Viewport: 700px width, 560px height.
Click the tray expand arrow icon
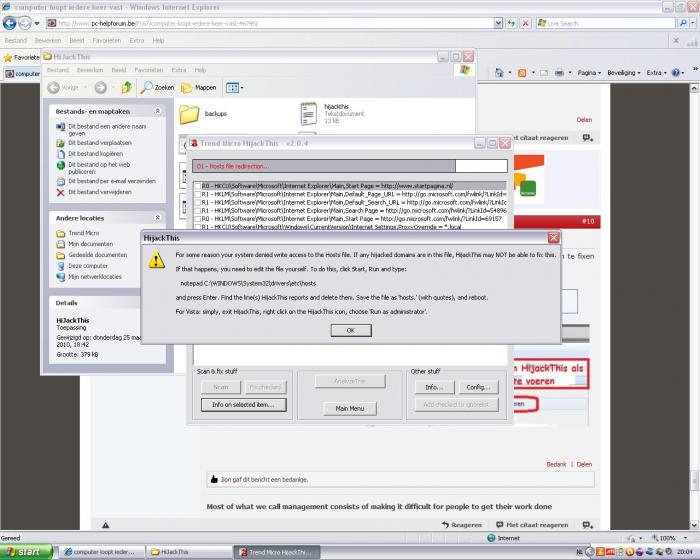(x=589, y=552)
